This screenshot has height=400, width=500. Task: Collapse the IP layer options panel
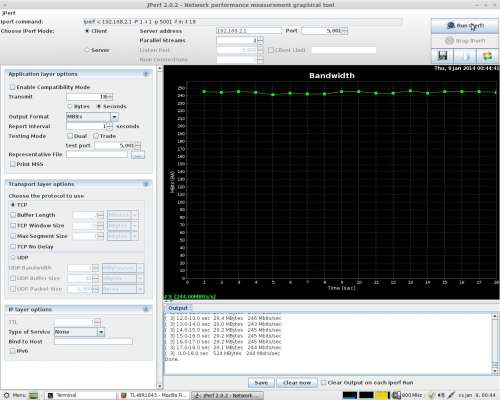146,309
